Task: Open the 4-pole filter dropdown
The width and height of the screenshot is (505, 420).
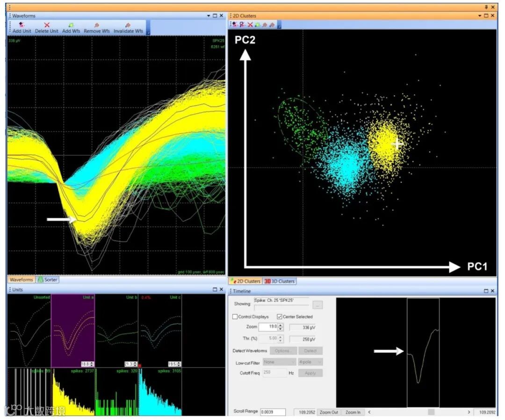Action: [310, 362]
